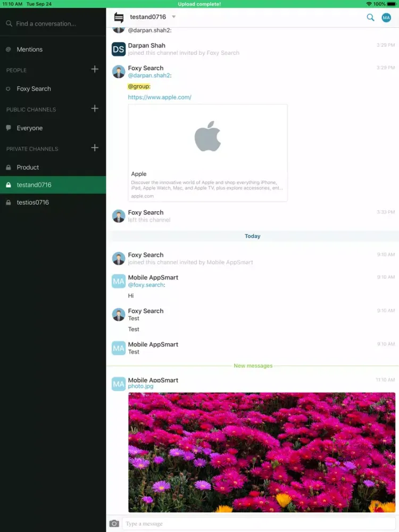The image size is (399, 532).
Task: Click the @darpan.shah2 mention link
Action: (x=149, y=76)
